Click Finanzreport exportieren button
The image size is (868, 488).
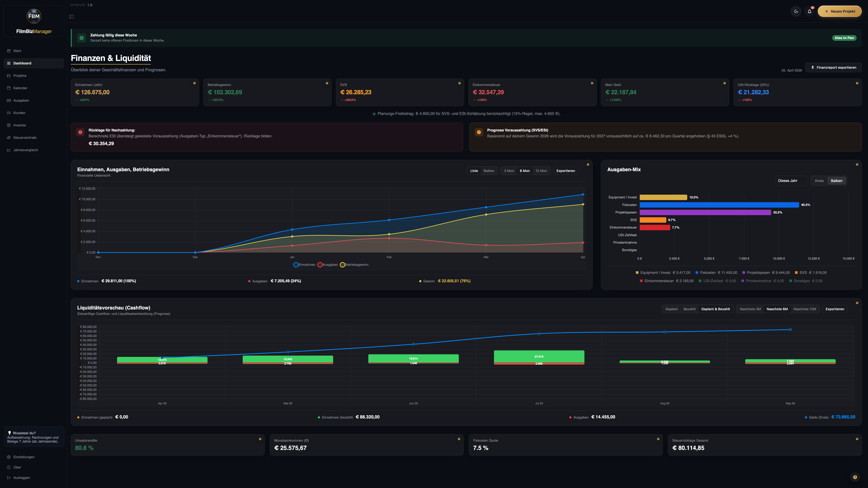(833, 67)
